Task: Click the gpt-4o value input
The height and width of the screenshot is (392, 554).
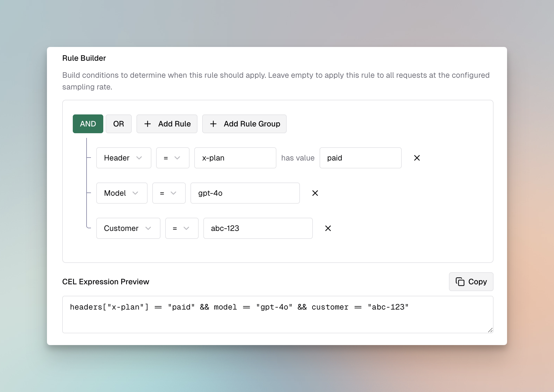Action: (245, 193)
